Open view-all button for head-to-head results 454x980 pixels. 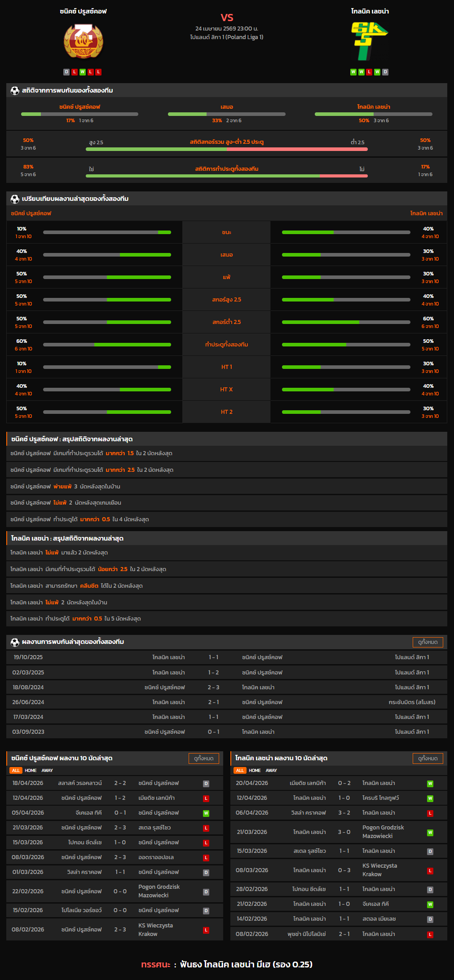[428, 642]
